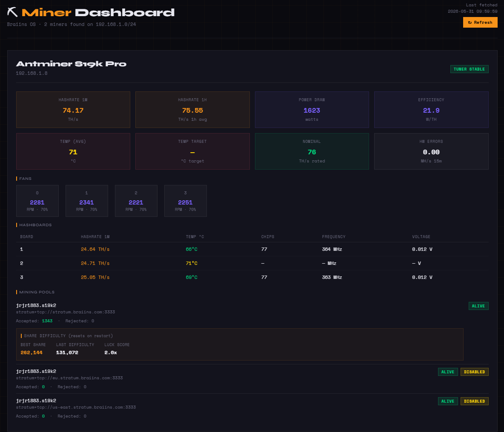Click the VOLTAGE column header
Viewport: 504px width, 432px height.
tap(421, 237)
